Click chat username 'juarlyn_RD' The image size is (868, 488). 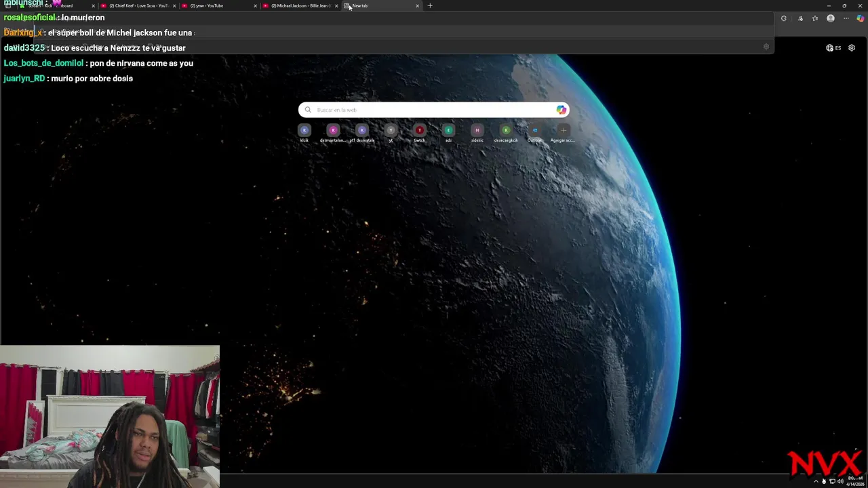coord(24,79)
